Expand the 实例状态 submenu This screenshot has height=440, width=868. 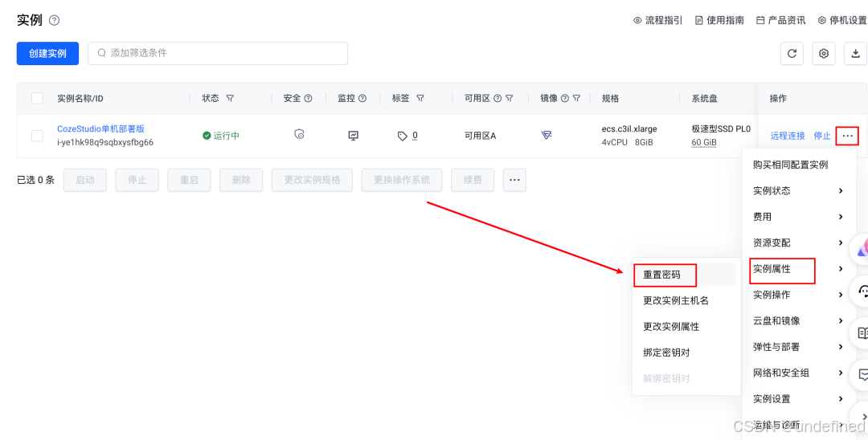(x=797, y=191)
